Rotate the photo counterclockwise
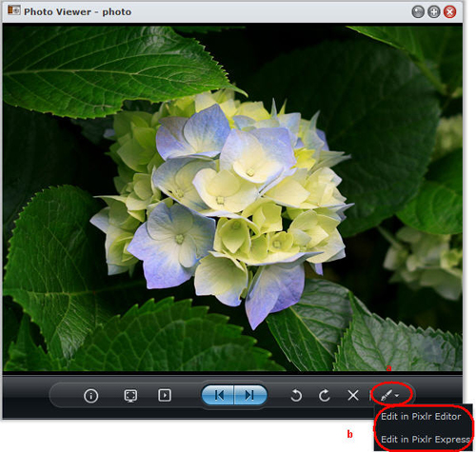 click(x=296, y=396)
